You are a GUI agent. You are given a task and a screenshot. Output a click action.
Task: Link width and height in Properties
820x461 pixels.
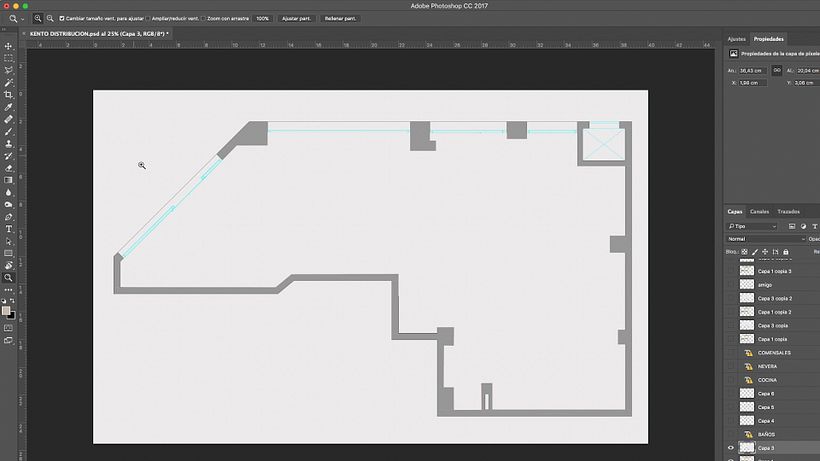coord(777,70)
